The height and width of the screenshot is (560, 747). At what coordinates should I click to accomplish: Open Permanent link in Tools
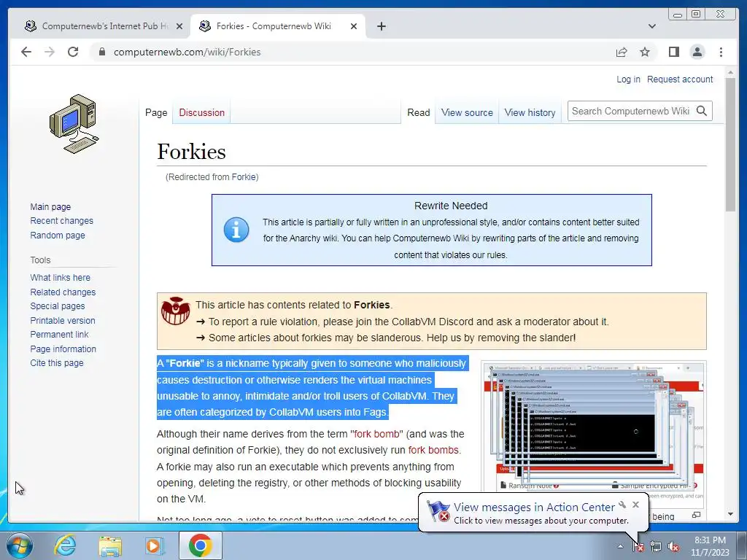click(60, 334)
